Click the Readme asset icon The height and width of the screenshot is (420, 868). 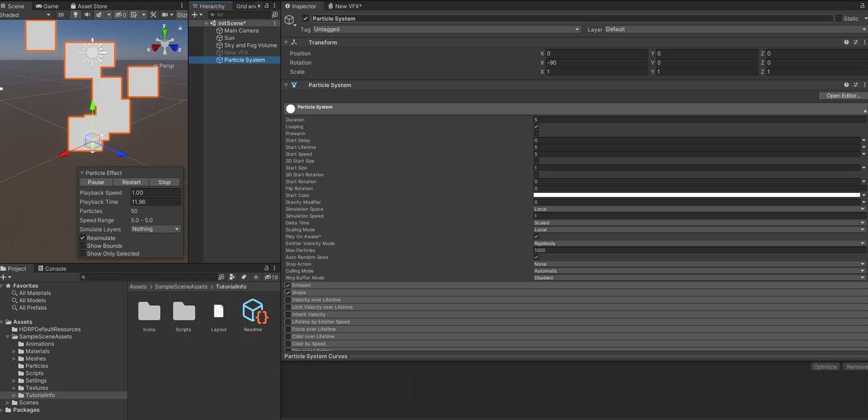tap(253, 311)
